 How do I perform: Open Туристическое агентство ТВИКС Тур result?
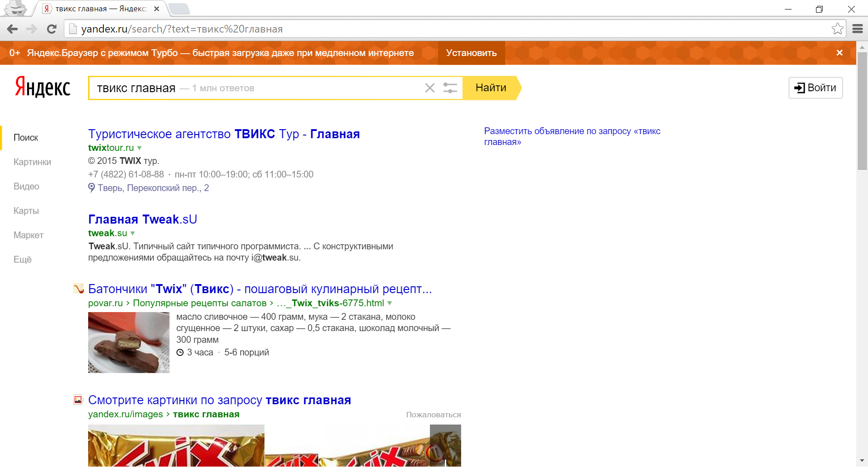pyautogui.click(x=224, y=134)
